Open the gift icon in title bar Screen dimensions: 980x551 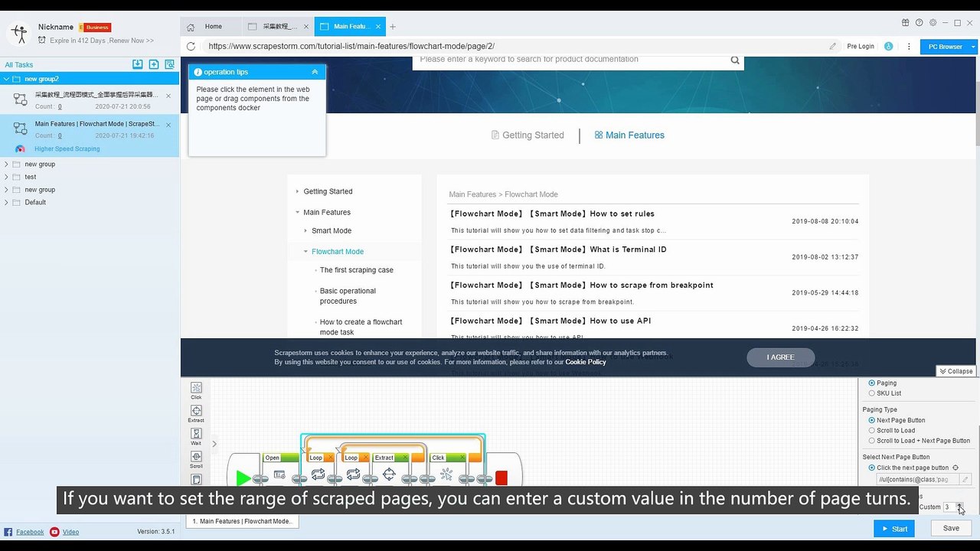(906, 23)
